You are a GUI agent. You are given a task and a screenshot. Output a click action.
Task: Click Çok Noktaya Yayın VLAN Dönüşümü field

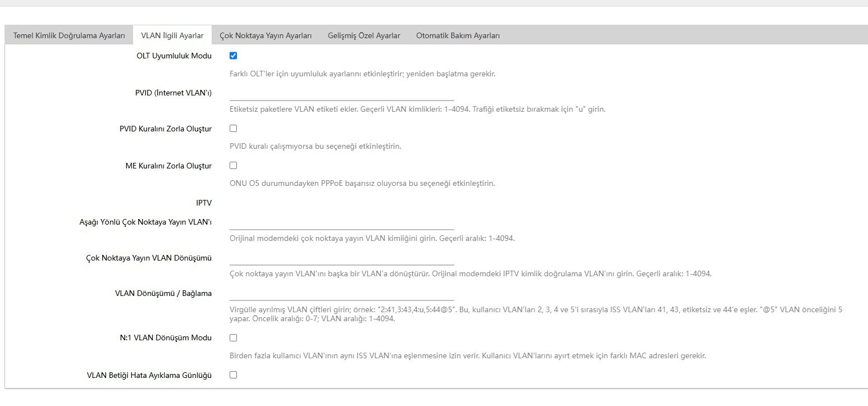pos(342,258)
